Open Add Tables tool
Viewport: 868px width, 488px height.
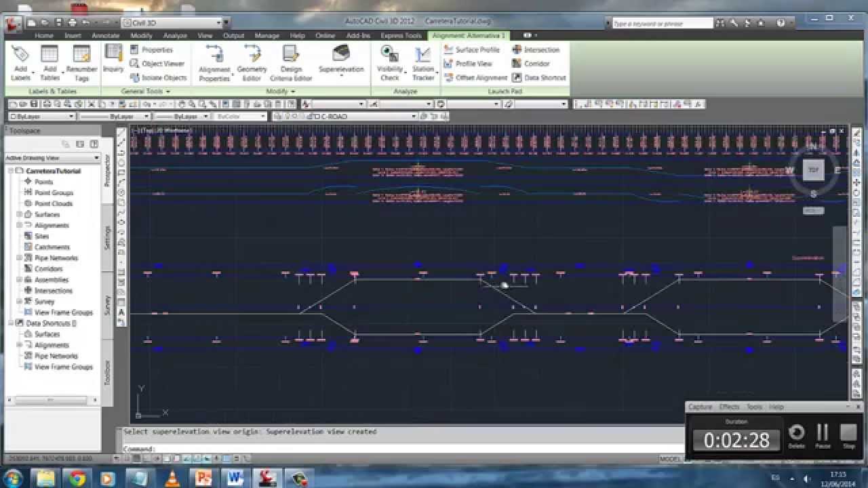coord(50,64)
